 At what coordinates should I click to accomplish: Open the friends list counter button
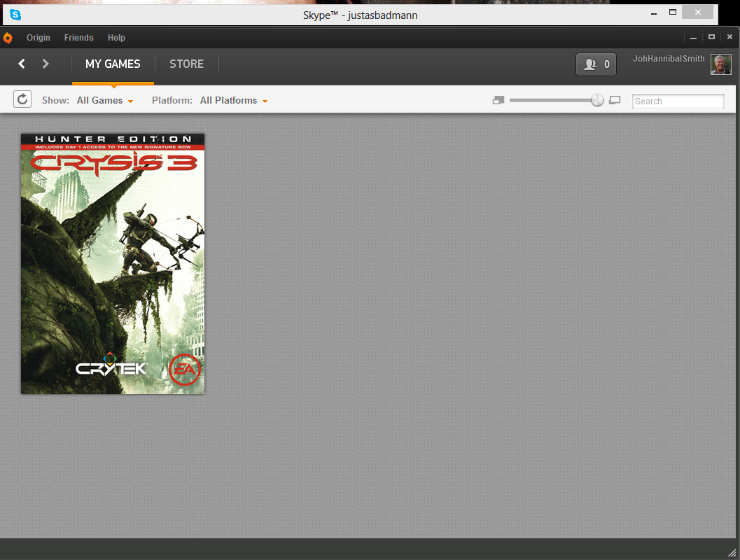pos(596,64)
